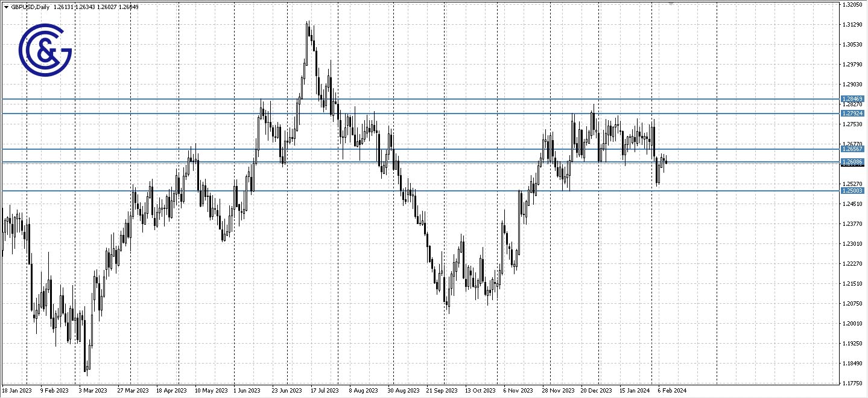Expand the GBPUSD,Daily chart dropdown triangle
Viewport: 868px width, 398px height.
click(x=5, y=7)
